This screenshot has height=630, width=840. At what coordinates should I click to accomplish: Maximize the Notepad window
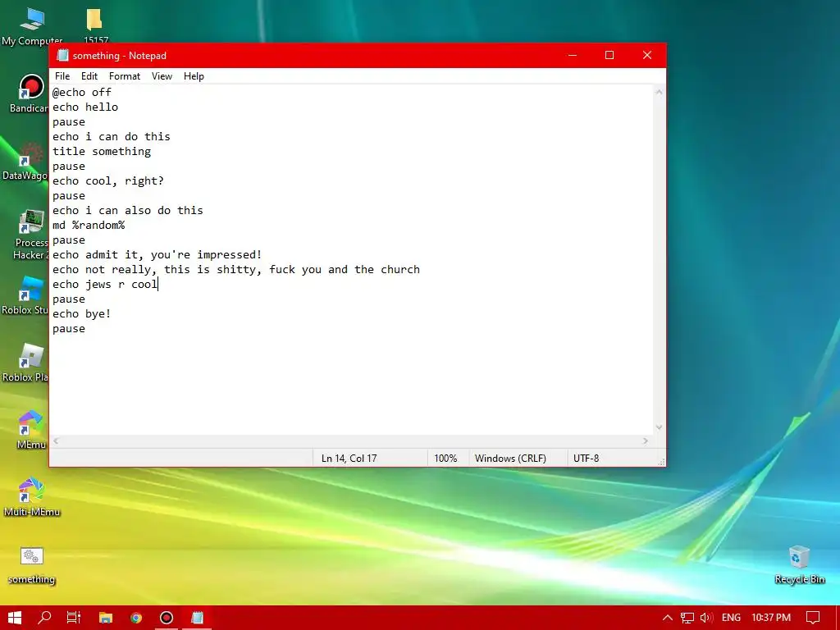pyautogui.click(x=609, y=55)
